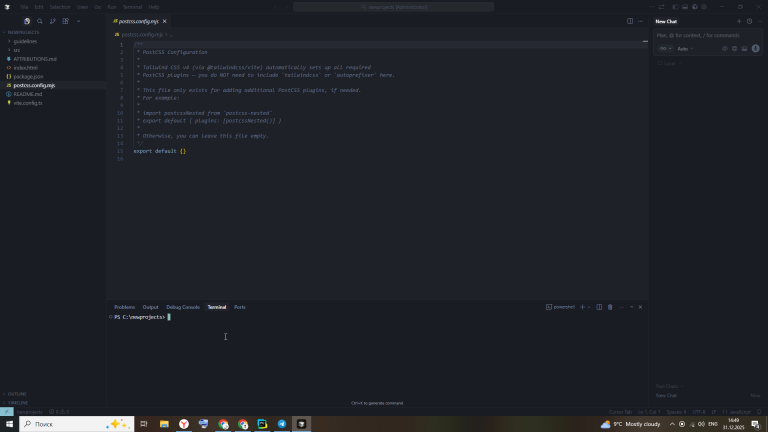
Task: Click the command center search box
Action: [393, 7]
